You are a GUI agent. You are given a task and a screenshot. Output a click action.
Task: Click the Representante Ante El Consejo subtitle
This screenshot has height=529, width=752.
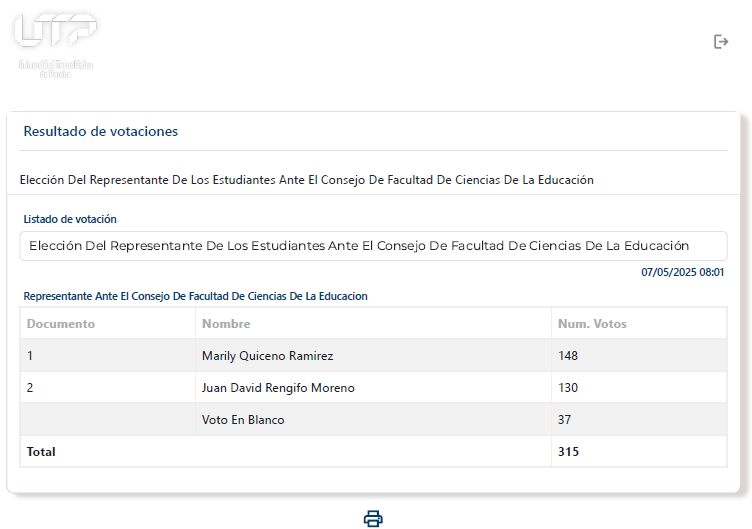pos(196,296)
